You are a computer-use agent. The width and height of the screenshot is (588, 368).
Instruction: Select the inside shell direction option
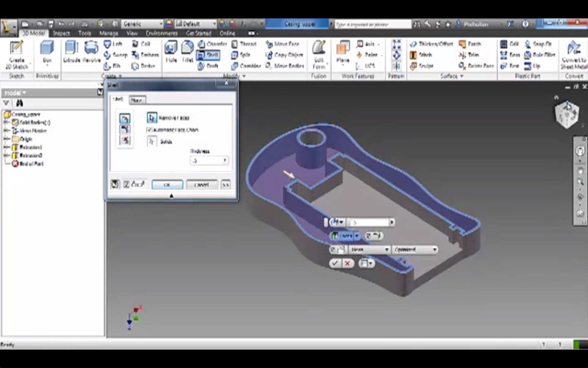click(124, 118)
